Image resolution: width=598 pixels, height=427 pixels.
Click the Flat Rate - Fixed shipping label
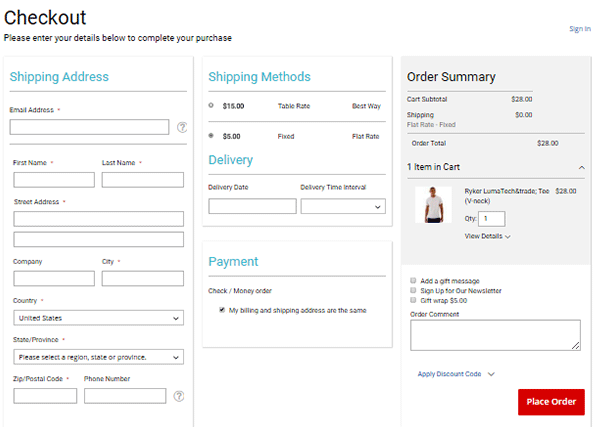coord(431,125)
